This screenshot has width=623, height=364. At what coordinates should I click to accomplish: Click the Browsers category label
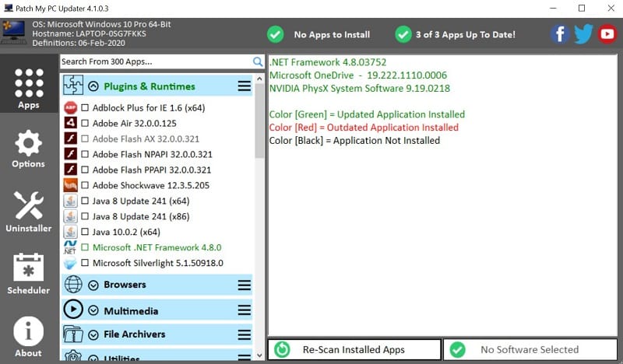click(x=125, y=285)
